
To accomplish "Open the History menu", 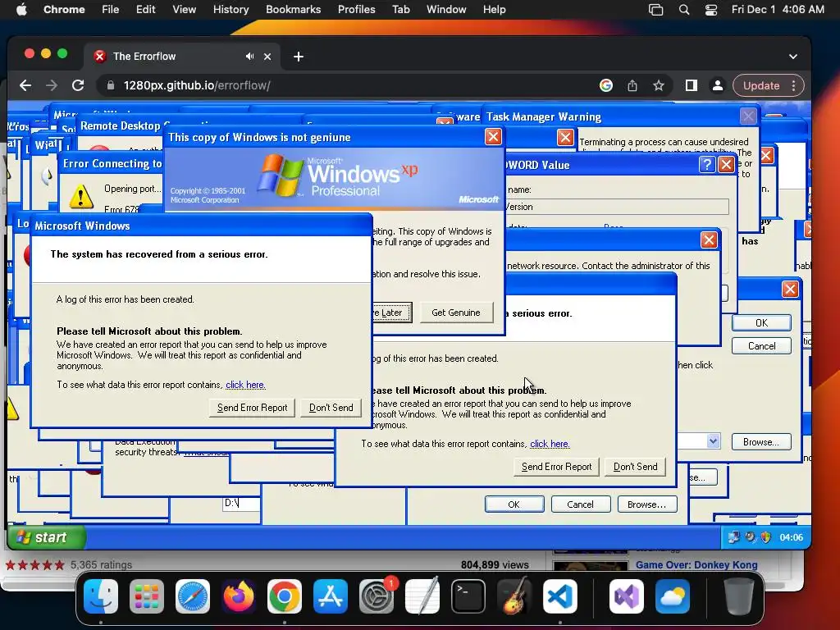I will pos(231,10).
